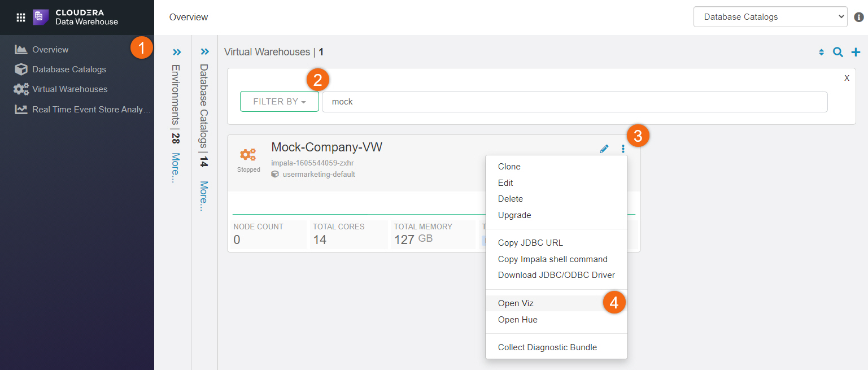
Task: Click the TOTAL CORES value 14
Action: (x=320, y=240)
